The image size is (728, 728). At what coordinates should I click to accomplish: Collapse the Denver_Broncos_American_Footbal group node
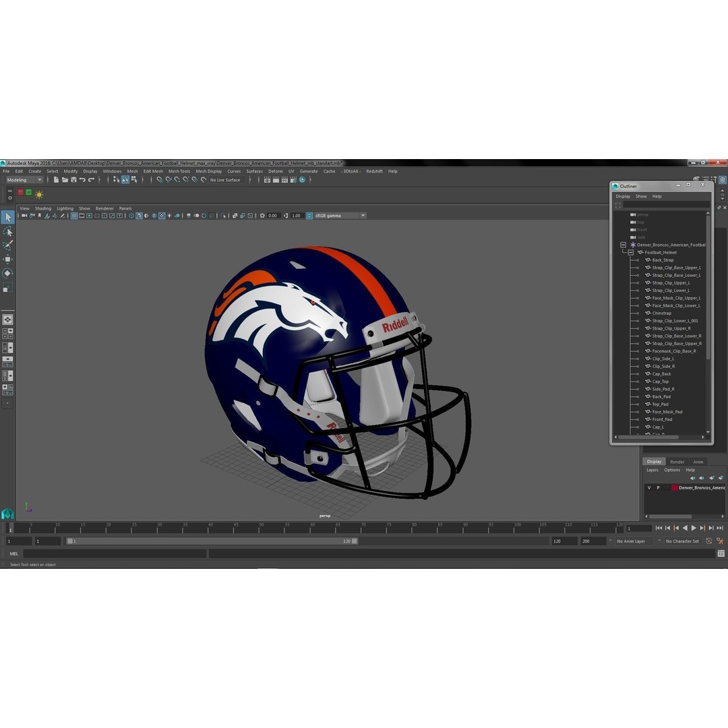tap(623, 245)
